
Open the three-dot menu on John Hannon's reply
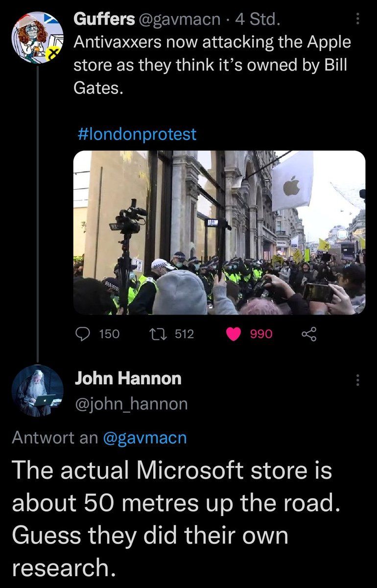pyautogui.click(x=357, y=379)
